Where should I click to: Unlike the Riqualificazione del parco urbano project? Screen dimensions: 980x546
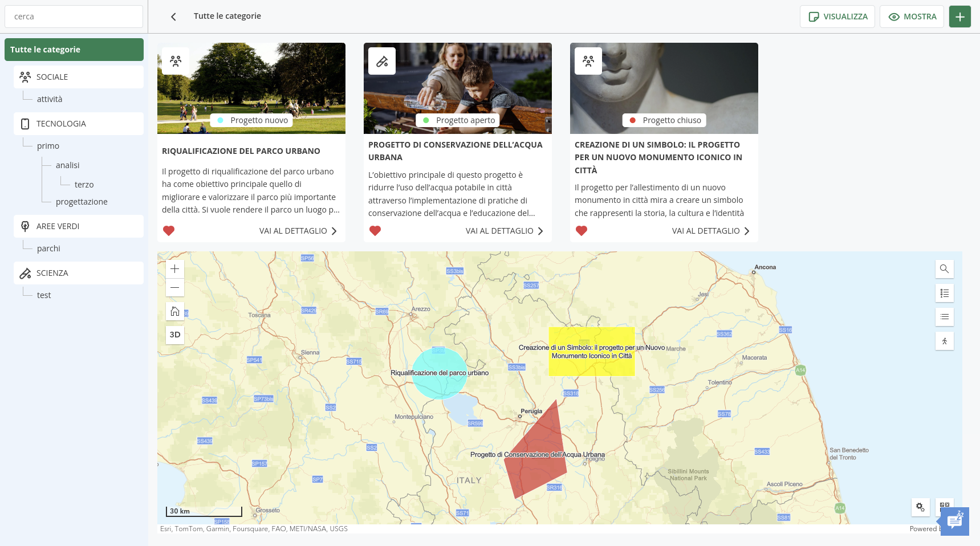(169, 231)
